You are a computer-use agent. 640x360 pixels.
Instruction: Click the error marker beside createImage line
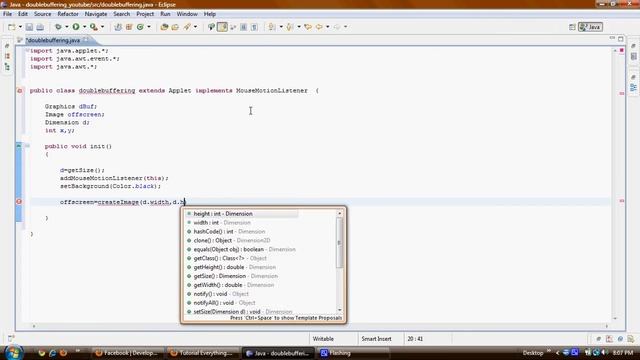[19, 202]
